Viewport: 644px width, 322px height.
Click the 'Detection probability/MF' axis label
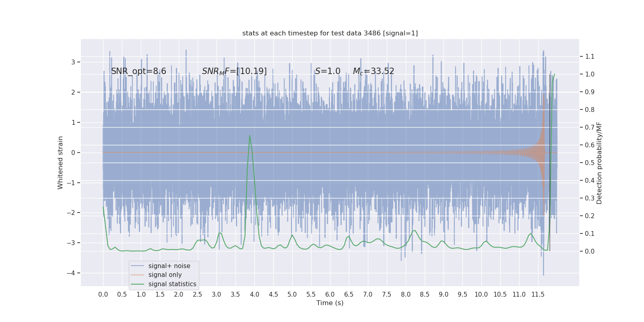pos(599,163)
